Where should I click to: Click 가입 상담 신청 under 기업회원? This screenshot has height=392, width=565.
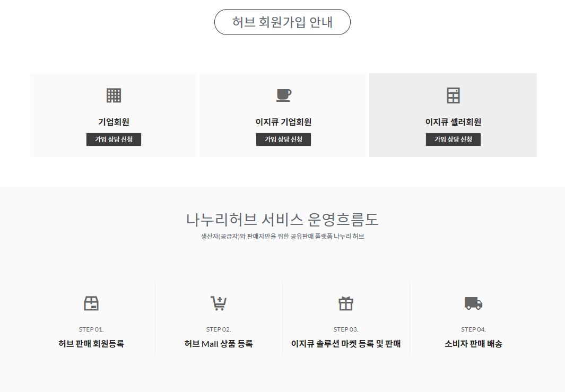[x=114, y=140]
